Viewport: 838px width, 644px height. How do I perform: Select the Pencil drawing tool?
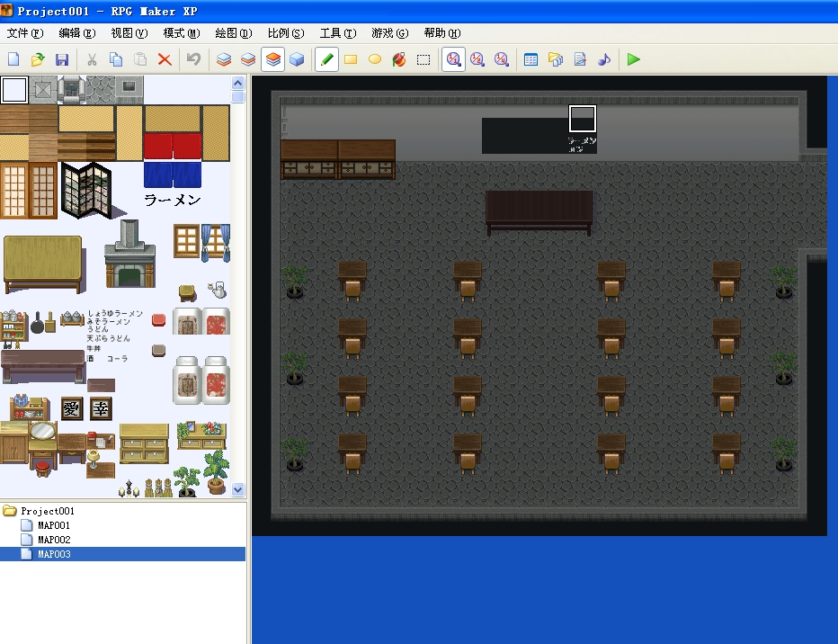[326, 59]
